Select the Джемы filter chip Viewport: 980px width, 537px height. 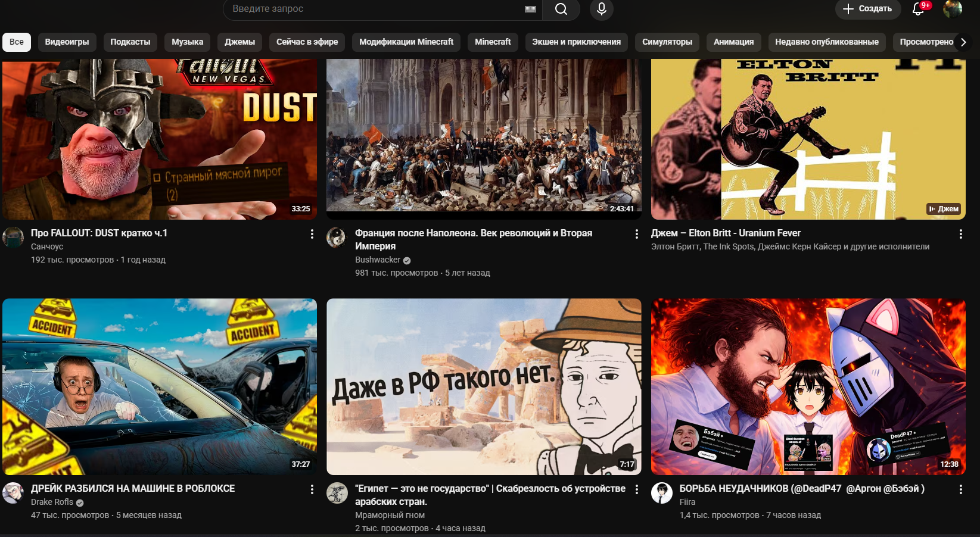[x=239, y=42]
